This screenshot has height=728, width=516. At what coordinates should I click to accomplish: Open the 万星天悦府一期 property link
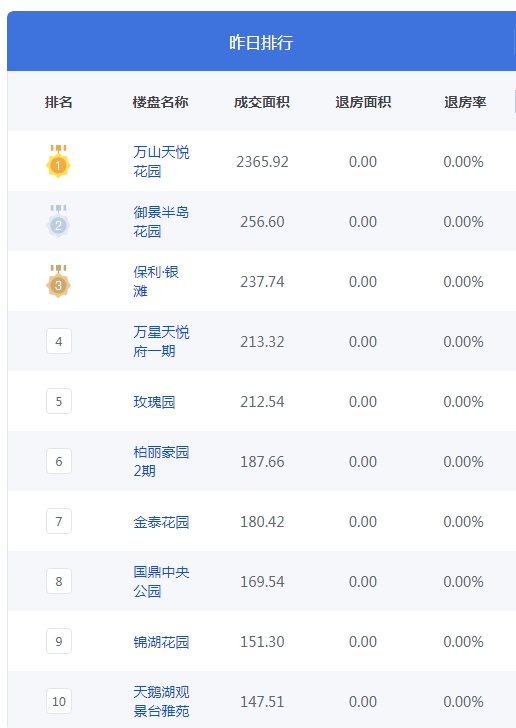click(x=161, y=341)
